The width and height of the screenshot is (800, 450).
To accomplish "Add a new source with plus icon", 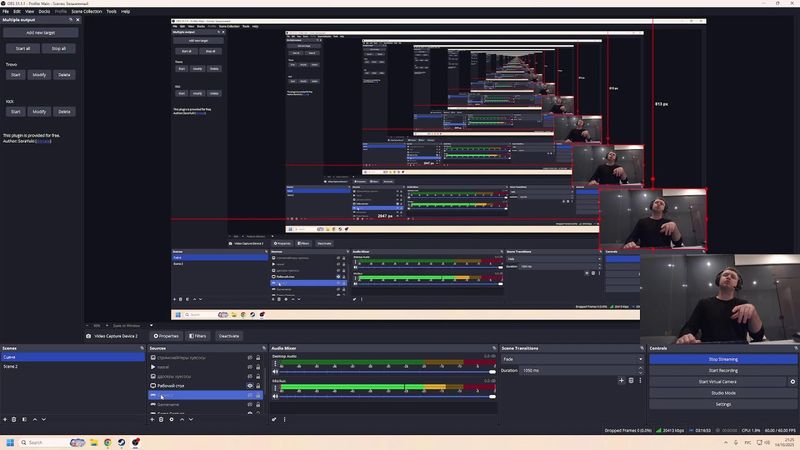I will [x=152, y=419].
